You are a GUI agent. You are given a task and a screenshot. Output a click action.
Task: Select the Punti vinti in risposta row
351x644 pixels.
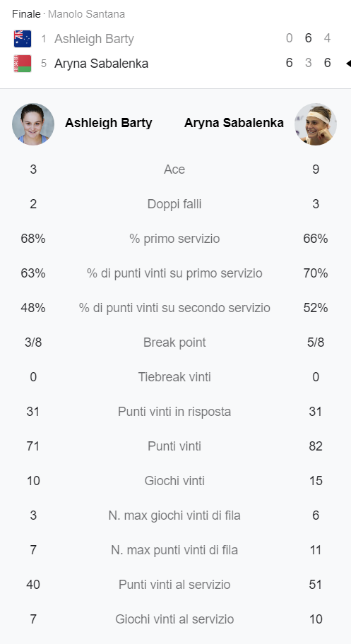(174, 412)
